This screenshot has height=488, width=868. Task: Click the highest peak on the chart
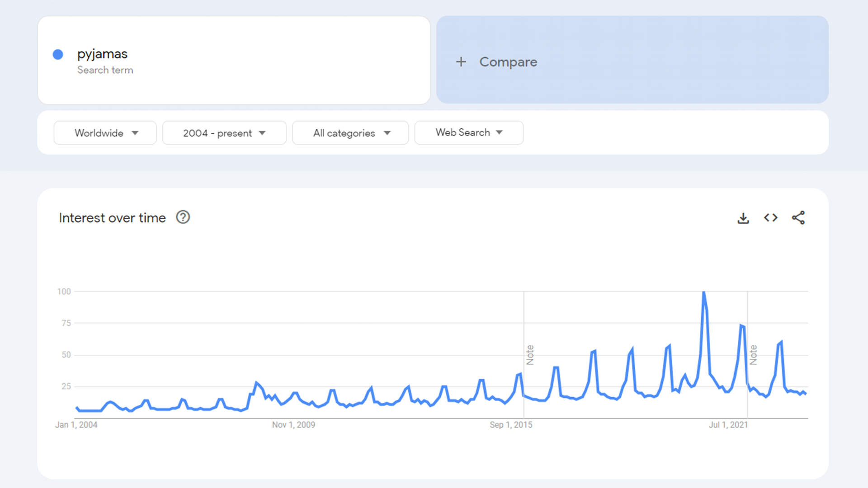[704, 292]
